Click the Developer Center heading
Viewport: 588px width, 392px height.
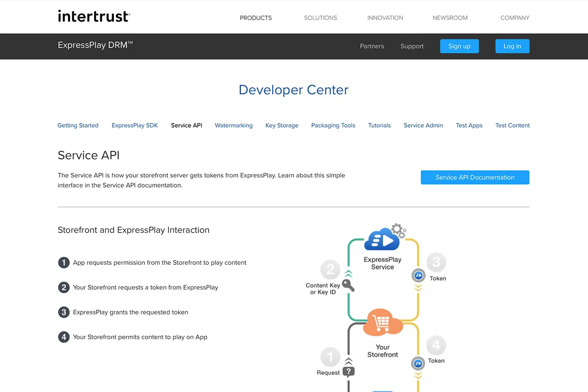(294, 90)
